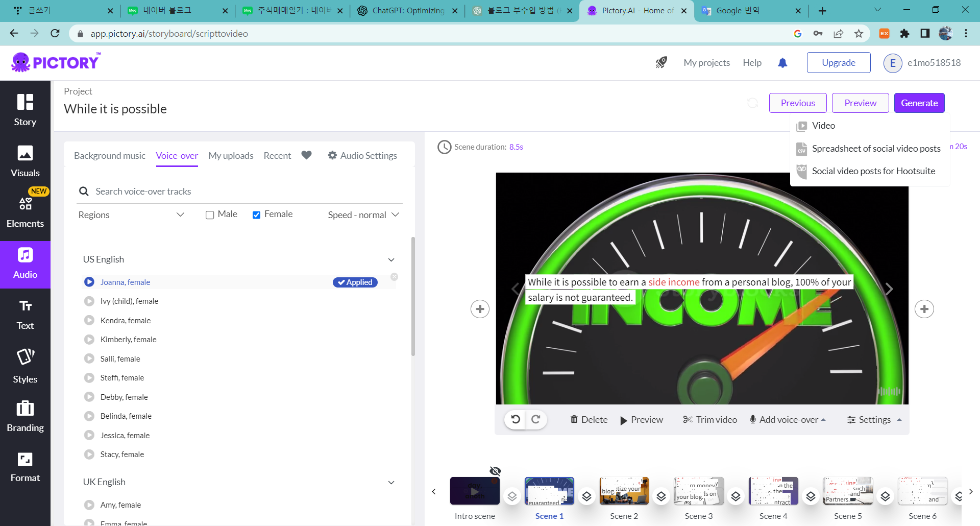Open My uploads tab

[231, 155]
